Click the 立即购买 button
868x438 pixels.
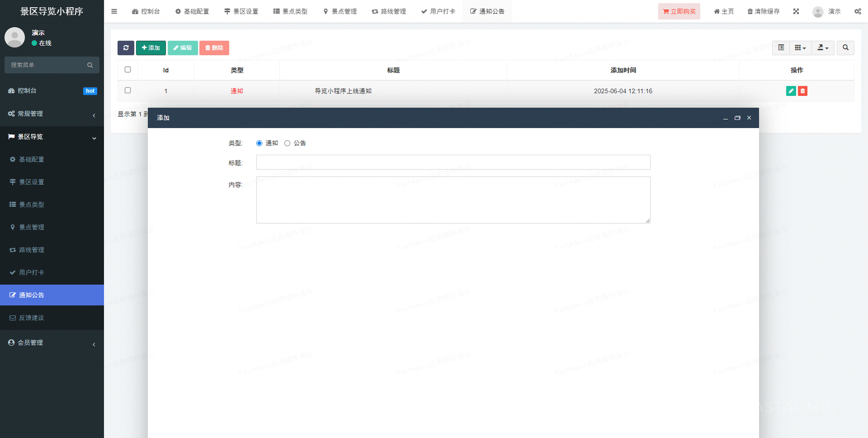click(679, 11)
